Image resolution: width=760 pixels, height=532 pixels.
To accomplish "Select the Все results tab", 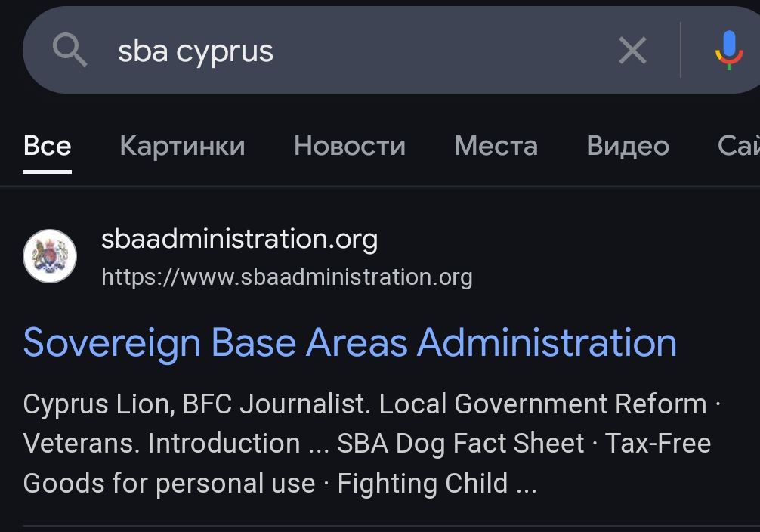I will (x=47, y=146).
